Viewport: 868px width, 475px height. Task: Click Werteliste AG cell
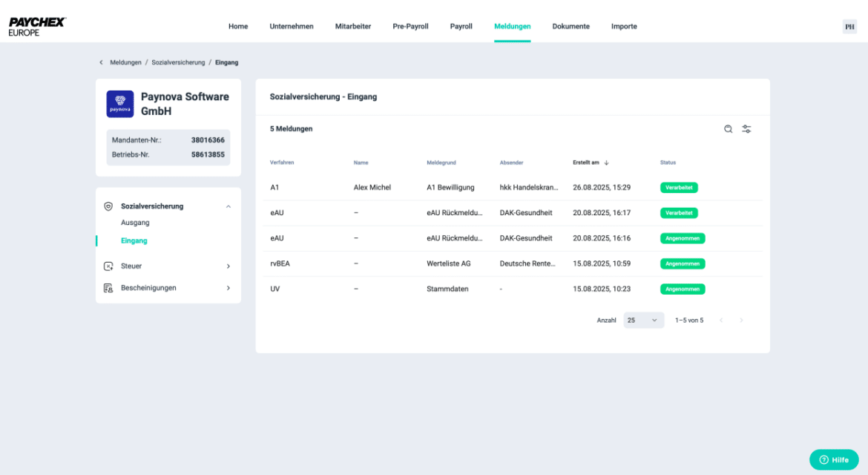pyautogui.click(x=448, y=264)
